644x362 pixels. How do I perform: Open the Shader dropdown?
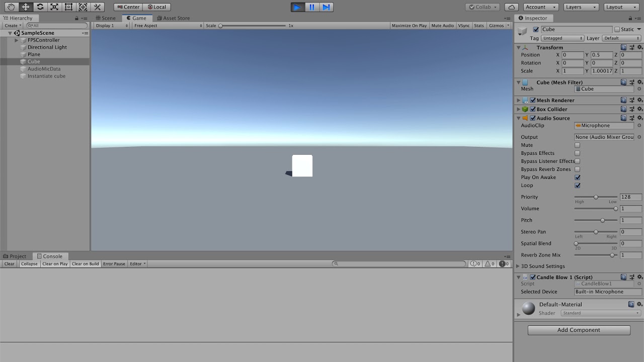pos(601,313)
